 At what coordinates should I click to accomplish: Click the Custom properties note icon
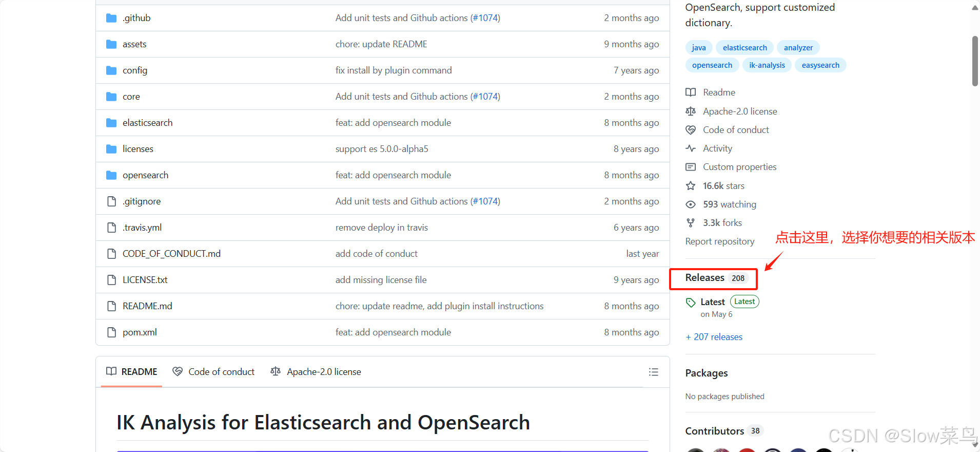691,167
